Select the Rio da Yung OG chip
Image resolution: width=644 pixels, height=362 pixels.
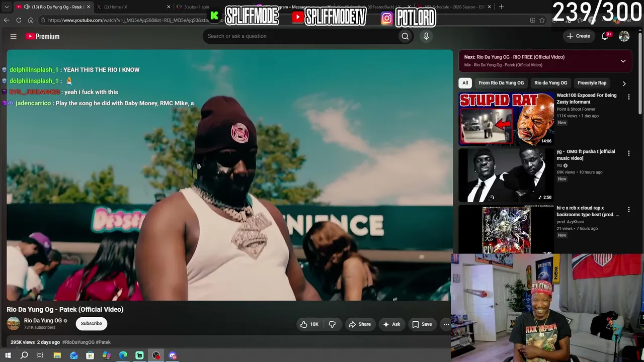click(x=550, y=83)
